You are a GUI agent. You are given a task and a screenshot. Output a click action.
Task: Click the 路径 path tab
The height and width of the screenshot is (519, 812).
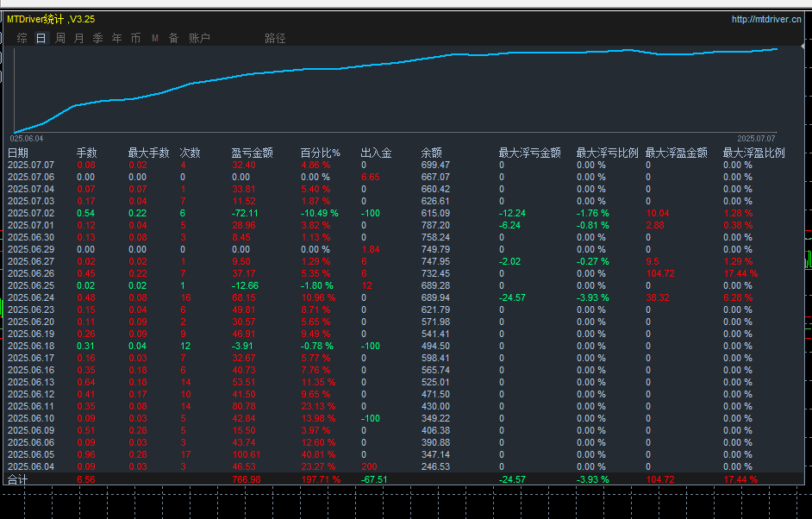tap(275, 38)
